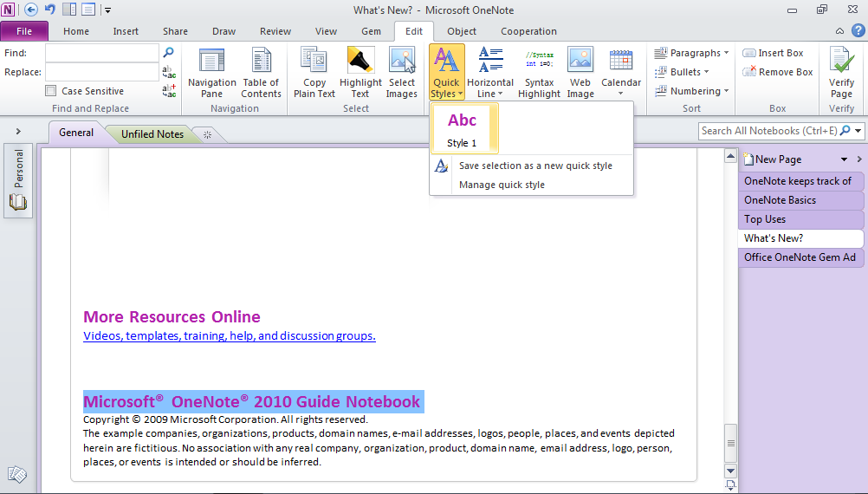868x494 pixels.
Task: Click the Insert Box button
Action: pyautogui.click(x=773, y=53)
